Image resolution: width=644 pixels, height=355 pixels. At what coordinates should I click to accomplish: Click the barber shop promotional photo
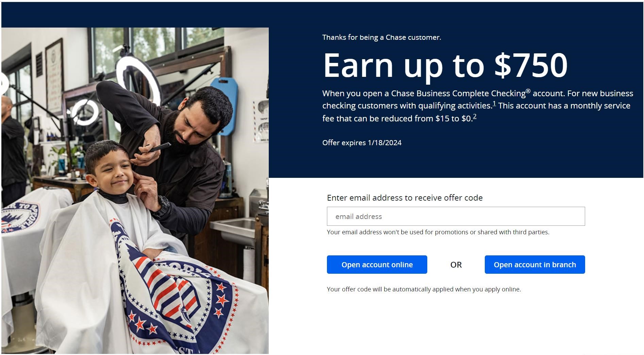(x=135, y=191)
